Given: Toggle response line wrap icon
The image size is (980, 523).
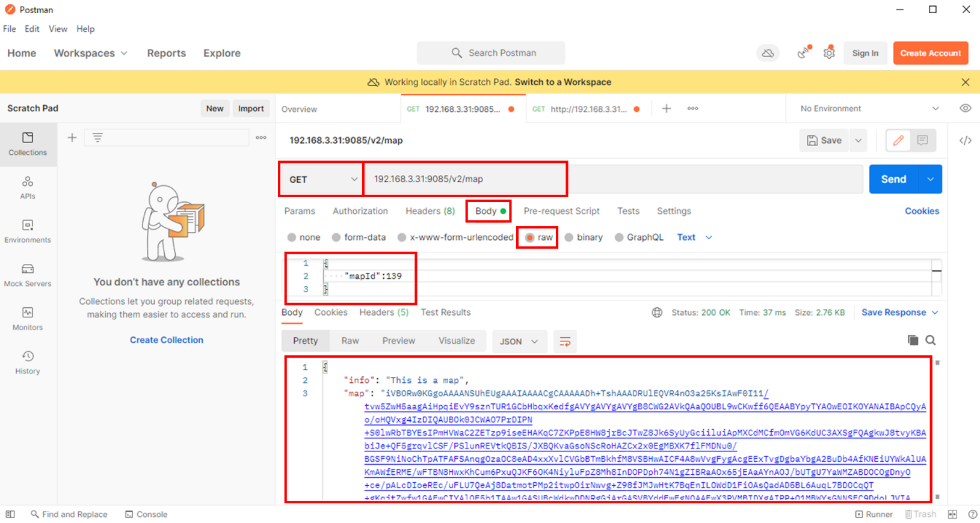Looking at the screenshot, I should point(565,341).
